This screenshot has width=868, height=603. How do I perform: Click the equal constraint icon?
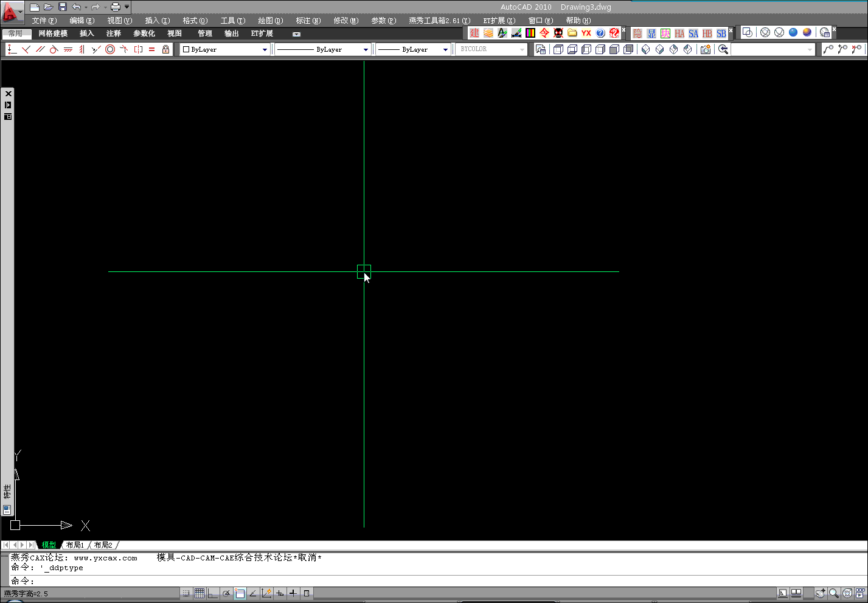coord(151,49)
